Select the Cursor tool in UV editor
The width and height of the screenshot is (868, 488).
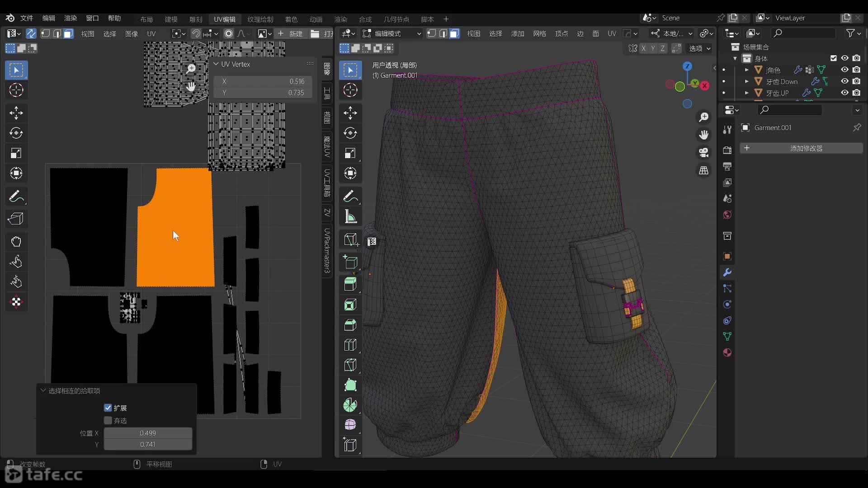click(x=16, y=90)
